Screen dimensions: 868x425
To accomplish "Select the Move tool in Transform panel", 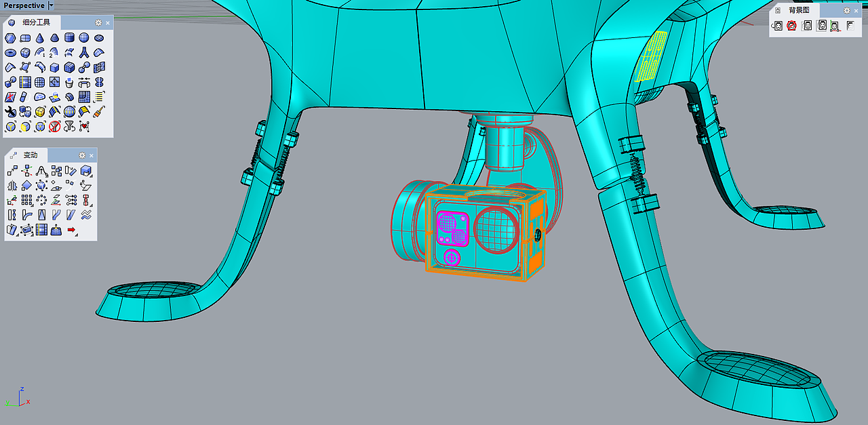I will (12, 170).
